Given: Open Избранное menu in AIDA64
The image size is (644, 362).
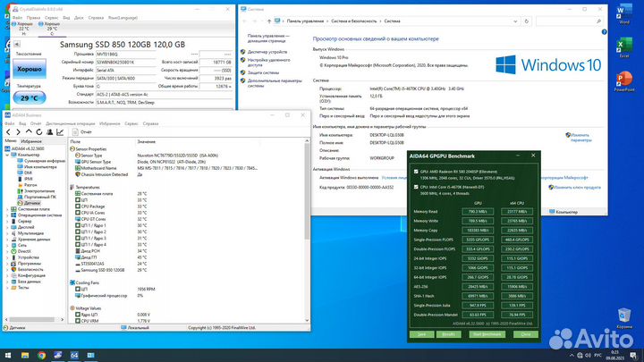Looking at the screenshot, I should click(110, 123).
